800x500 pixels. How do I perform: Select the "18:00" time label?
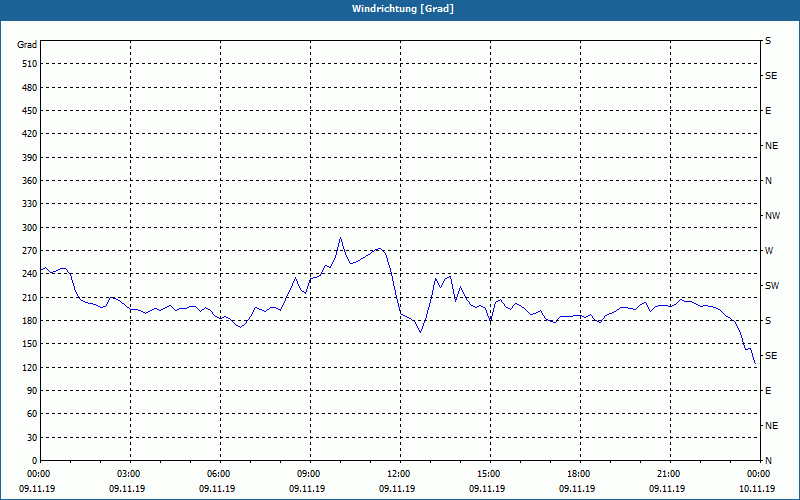(x=577, y=473)
